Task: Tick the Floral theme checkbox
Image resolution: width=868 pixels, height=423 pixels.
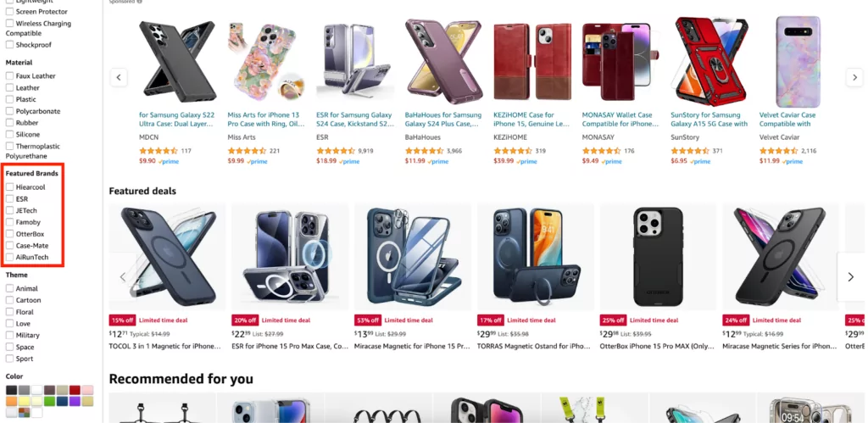Action: click(x=9, y=312)
